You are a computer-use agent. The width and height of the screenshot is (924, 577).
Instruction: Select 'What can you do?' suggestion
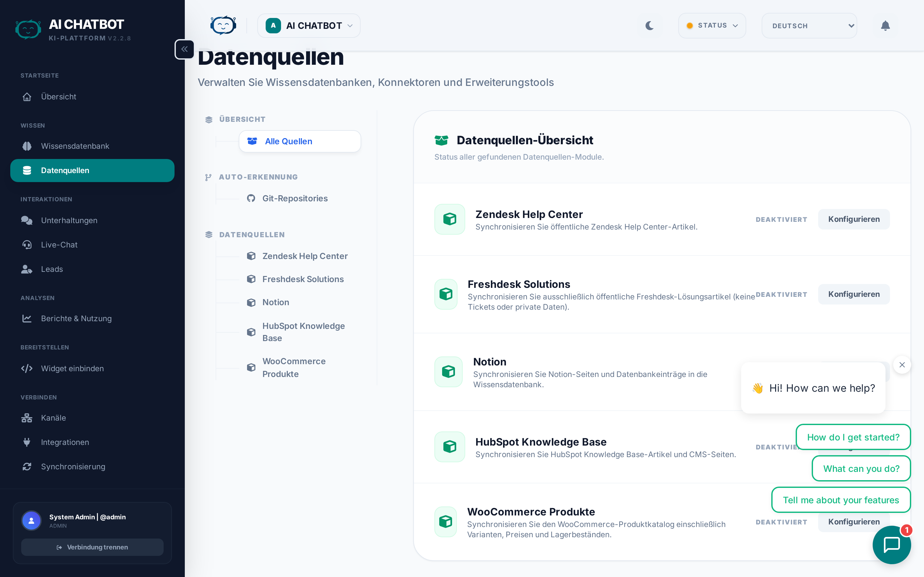click(861, 469)
